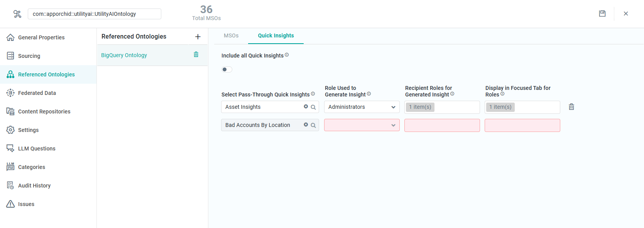644x228 pixels.
Task: Delete the Asset Insights row
Action: point(571,107)
